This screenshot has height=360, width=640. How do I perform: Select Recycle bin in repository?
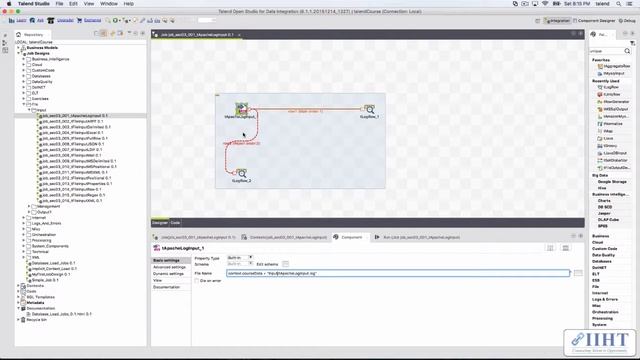(x=33, y=320)
